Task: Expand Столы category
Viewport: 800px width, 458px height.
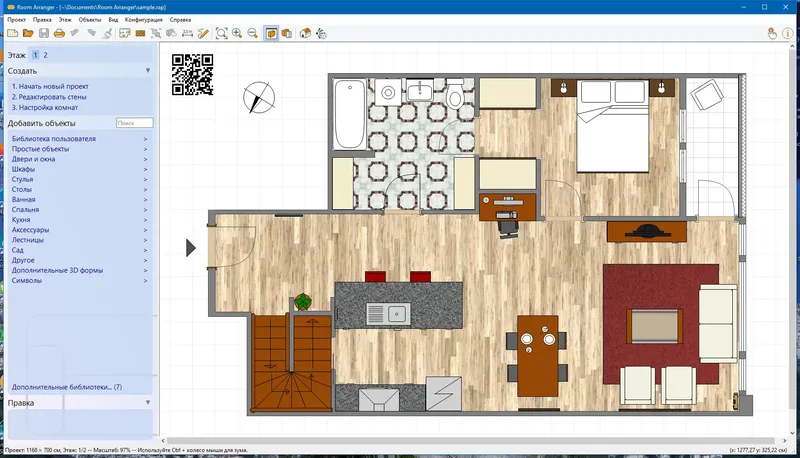Action: pos(80,189)
